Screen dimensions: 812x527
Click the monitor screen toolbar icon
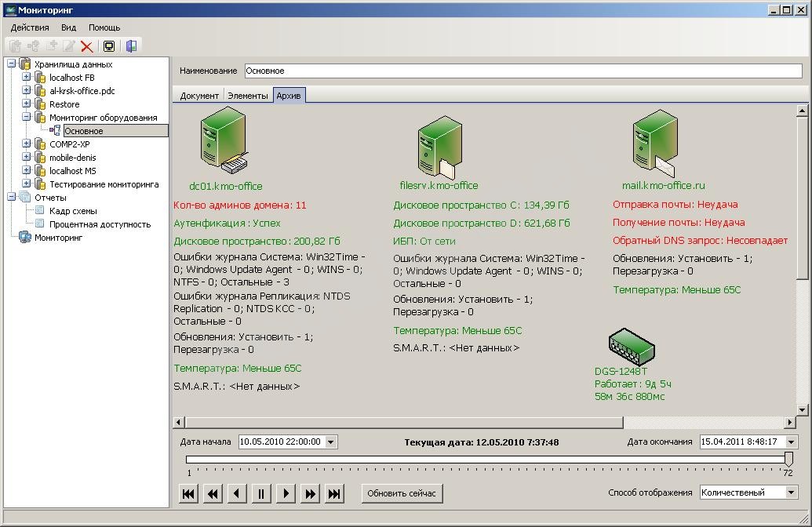click(109, 46)
